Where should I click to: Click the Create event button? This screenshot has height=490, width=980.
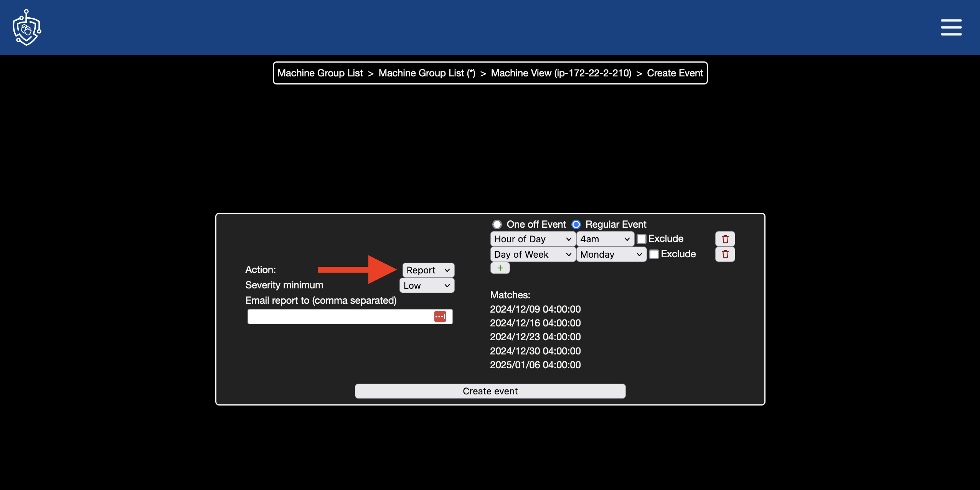click(x=490, y=391)
